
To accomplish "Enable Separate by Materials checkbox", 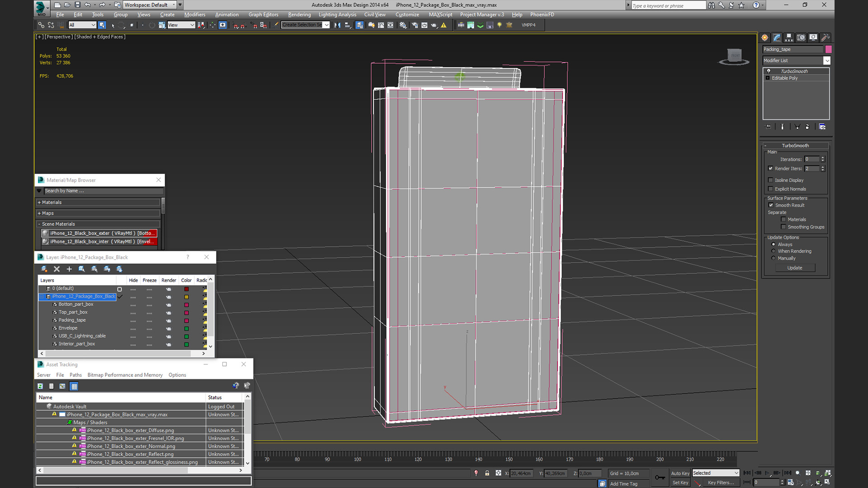I will [x=783, y=220].
